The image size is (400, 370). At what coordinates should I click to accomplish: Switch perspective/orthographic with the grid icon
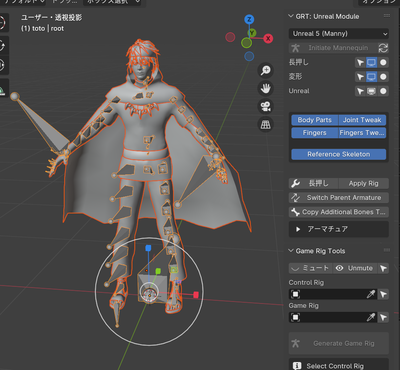[x=266, y=124]
